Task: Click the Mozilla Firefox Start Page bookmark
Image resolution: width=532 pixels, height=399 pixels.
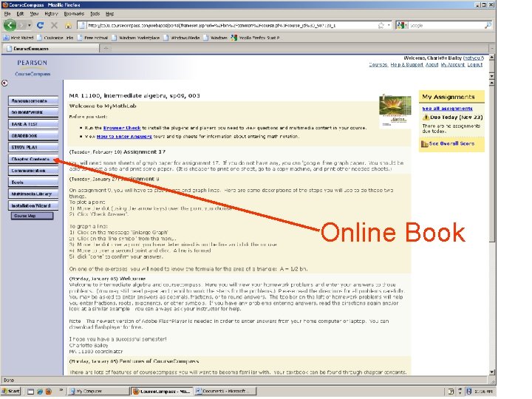Action: (256, 38)
